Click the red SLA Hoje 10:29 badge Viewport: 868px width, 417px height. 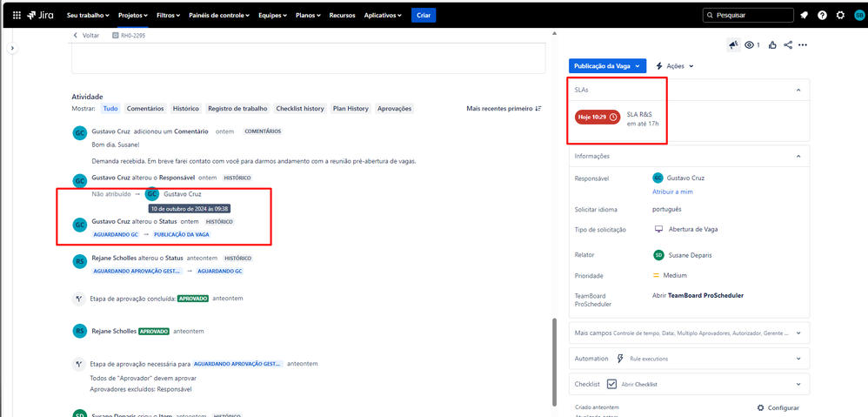coord(598,118)
